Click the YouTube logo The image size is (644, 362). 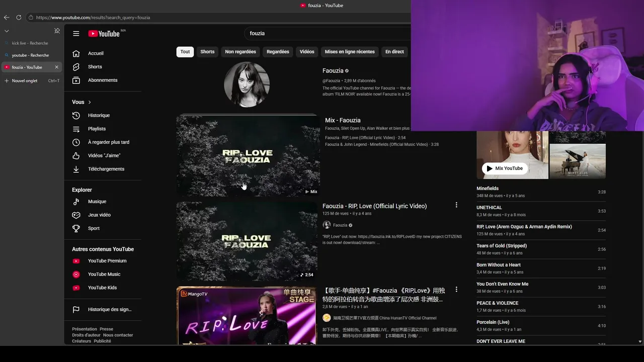(x=104, y=34)
